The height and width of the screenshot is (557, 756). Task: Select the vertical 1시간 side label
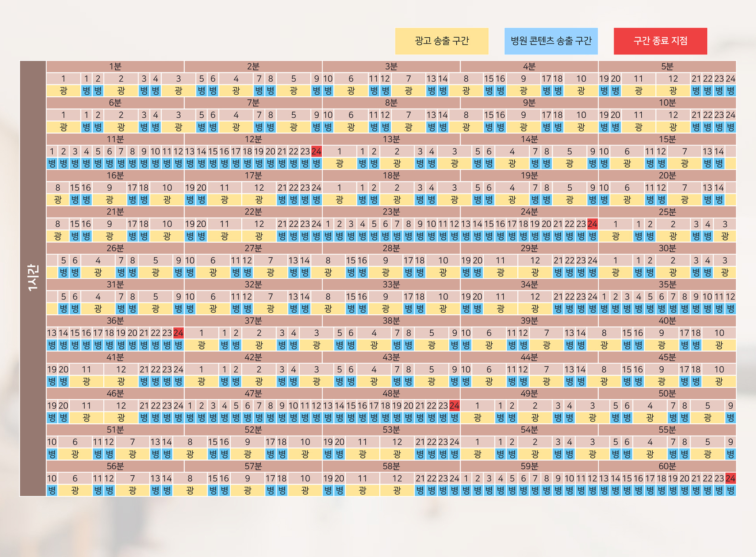coord(33,278)
